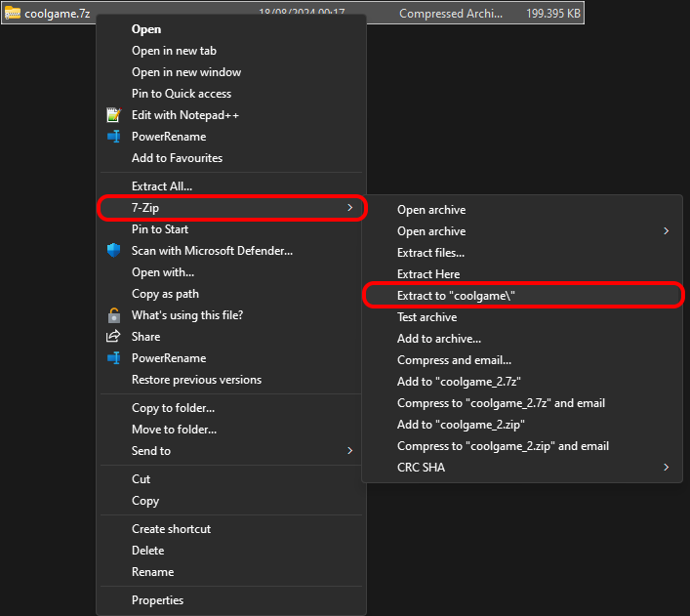Choose Extract to "coolgame\"

tap(522, 296)
